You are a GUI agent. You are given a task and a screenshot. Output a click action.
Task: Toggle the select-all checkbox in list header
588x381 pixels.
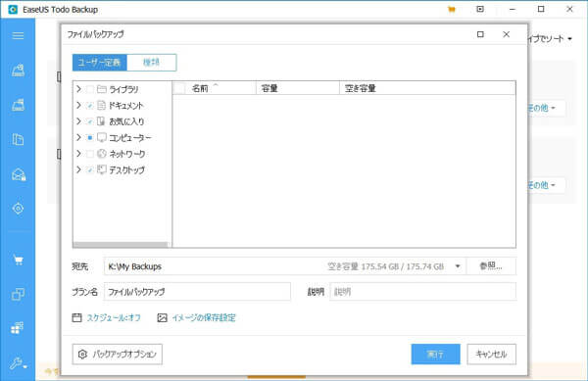tap(179, 88)
